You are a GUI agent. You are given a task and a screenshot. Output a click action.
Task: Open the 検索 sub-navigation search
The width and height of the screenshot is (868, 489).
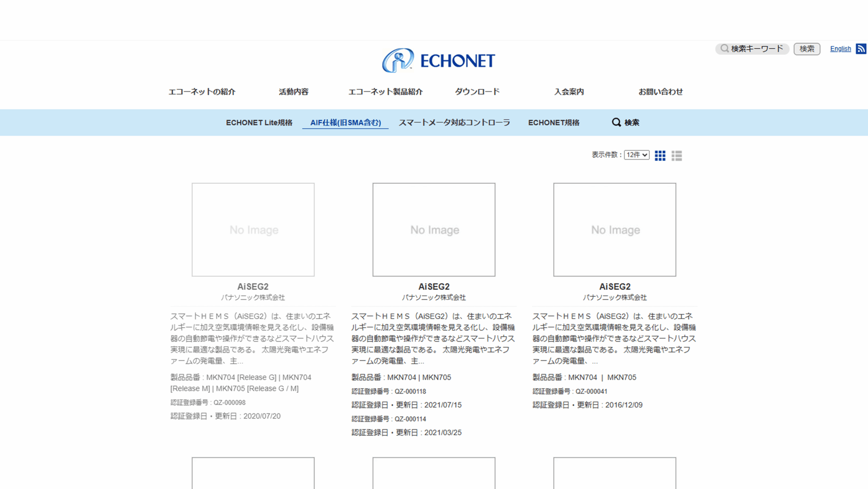(x=626, y=123)
